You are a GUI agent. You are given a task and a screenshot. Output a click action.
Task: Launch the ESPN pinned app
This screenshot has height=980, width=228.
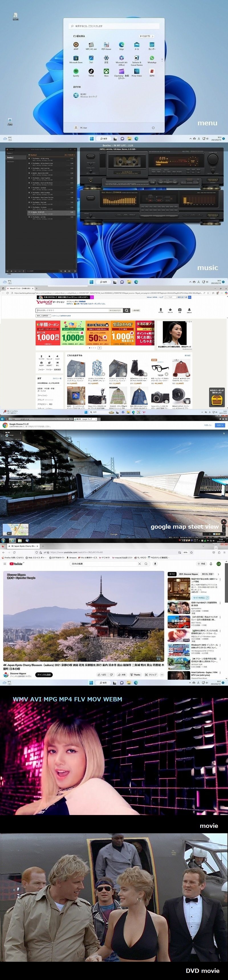[x=152, y=72]
